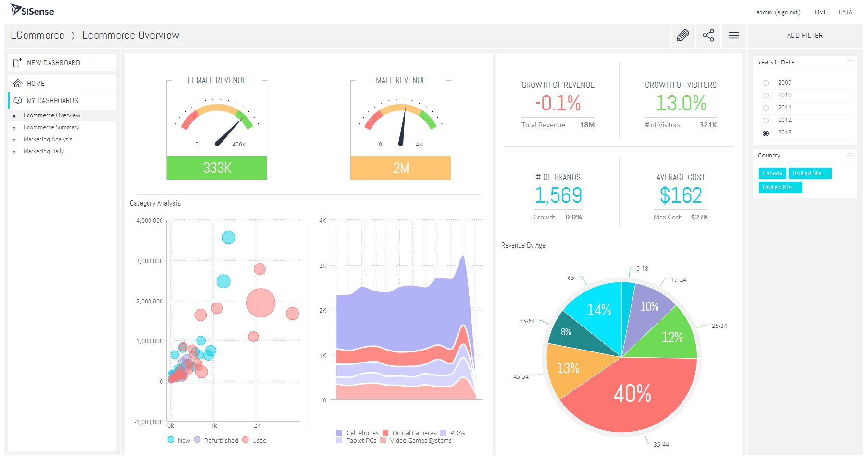Click the Used legend color swatch
This screenshot has width=868, height=460.
[246, 440]
